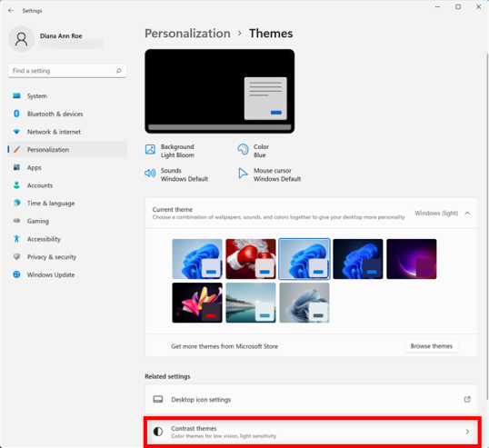Click the Background picture icon
Image resolution: width=489 pixels, height=448 pixels.
click(x=150, y=149)
